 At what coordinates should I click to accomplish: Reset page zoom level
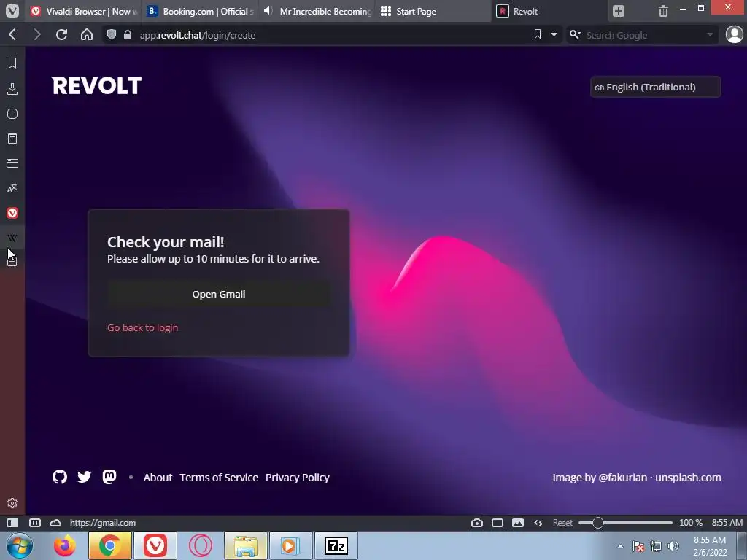[562, 523]
